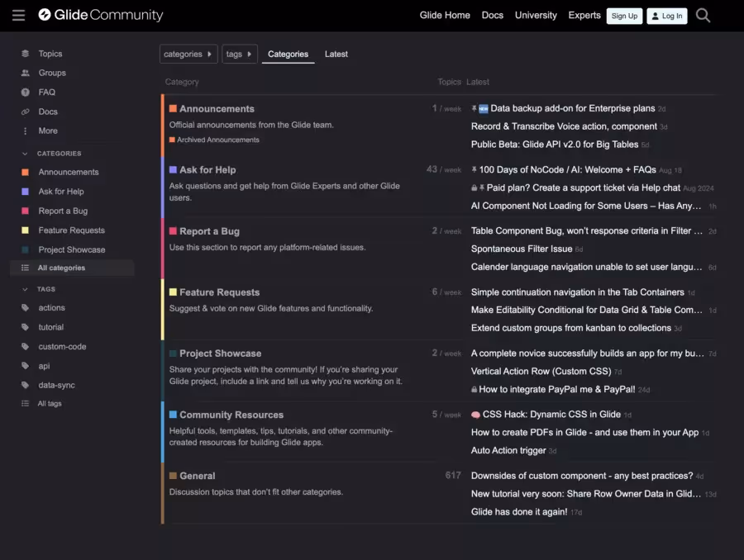Click the All categories list icon
744x560 pixels.
point(25,268)
